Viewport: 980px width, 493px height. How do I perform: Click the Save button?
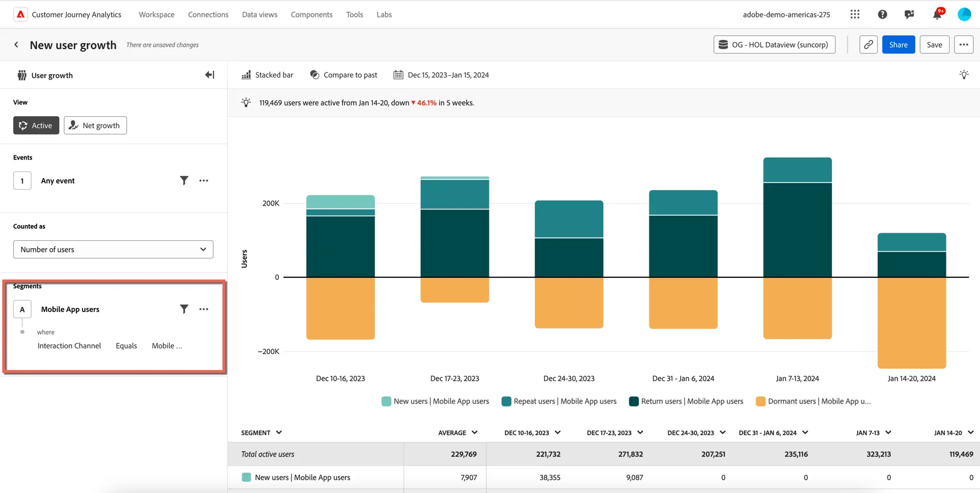coord(934,44)
